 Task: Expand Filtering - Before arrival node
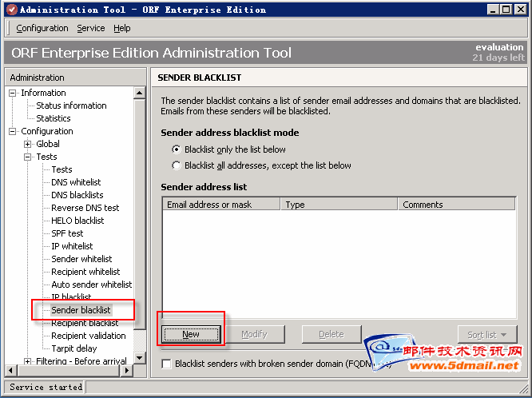pyautogui.click(x=28, y=361)
